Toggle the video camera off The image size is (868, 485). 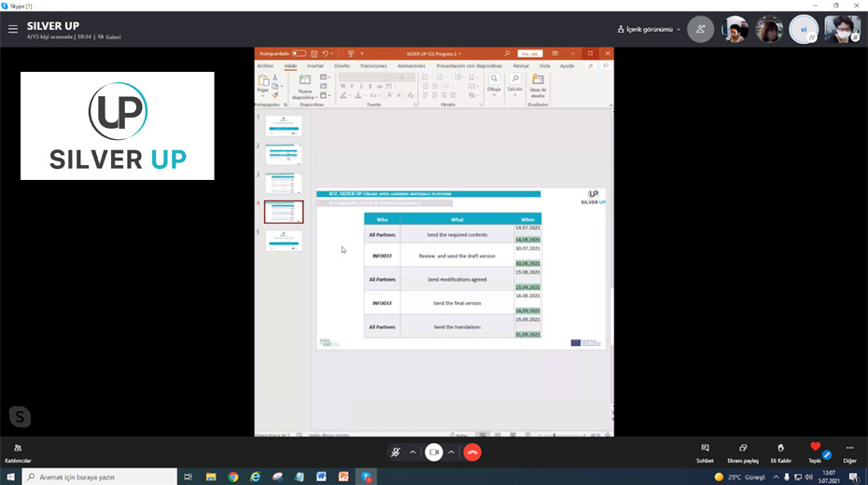434,452
